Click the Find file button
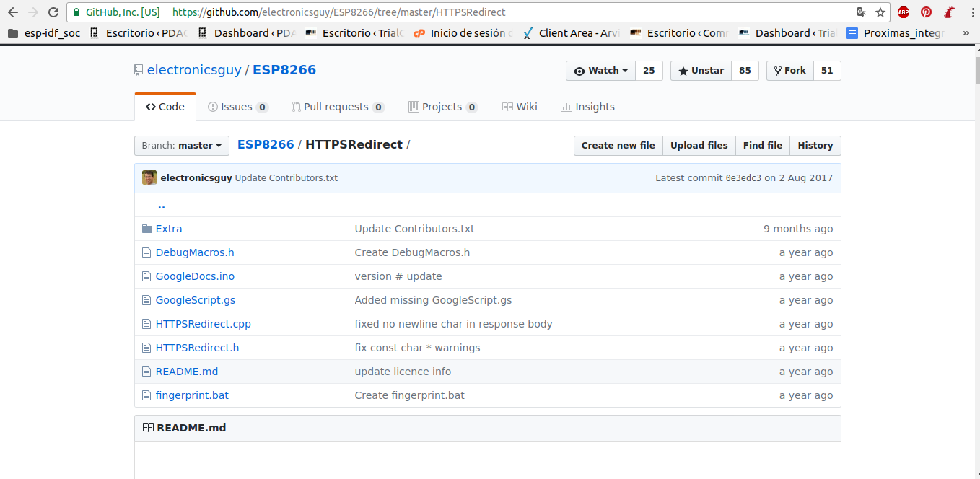 [763, 146]
